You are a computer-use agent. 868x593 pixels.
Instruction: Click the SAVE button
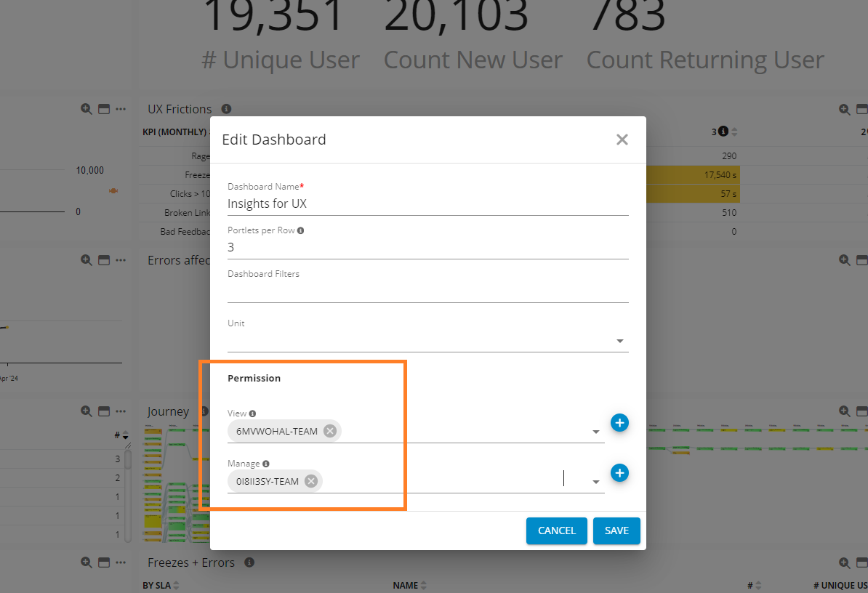(x=616, y=531)
